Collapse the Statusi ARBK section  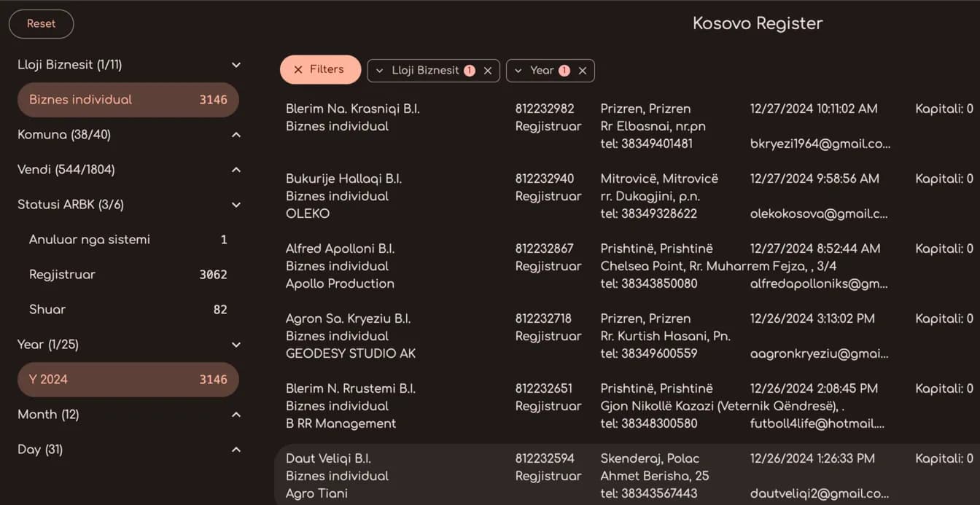click(x=236, y=205)
